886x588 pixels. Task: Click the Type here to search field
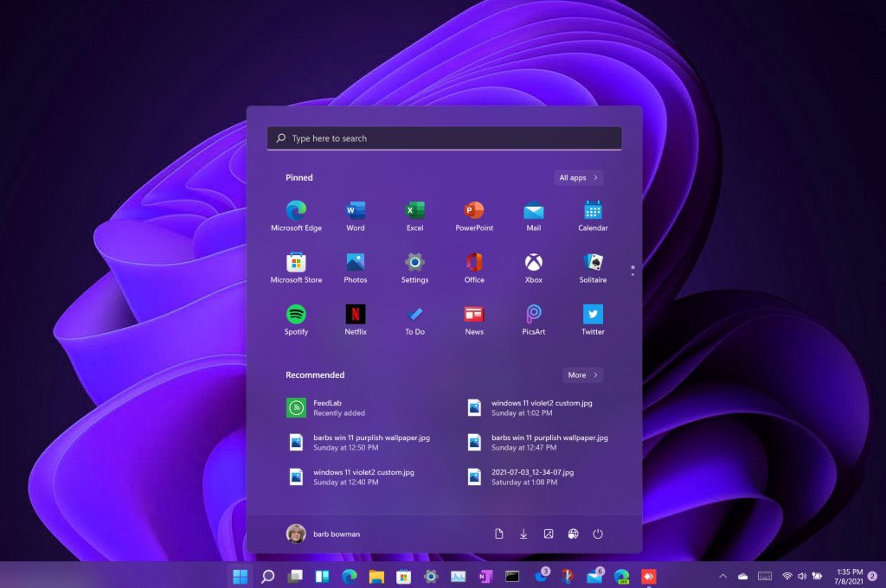point(444,138)
